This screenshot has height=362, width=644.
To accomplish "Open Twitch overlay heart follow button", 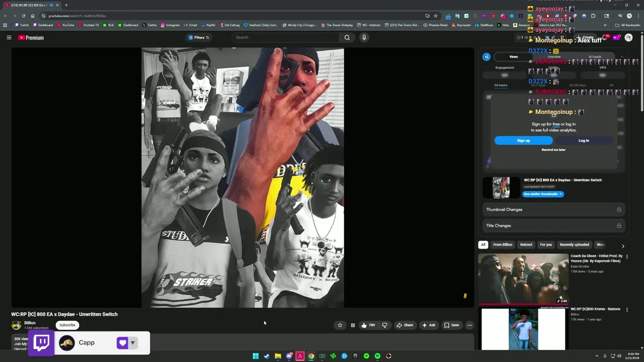I will coord(122,343).
